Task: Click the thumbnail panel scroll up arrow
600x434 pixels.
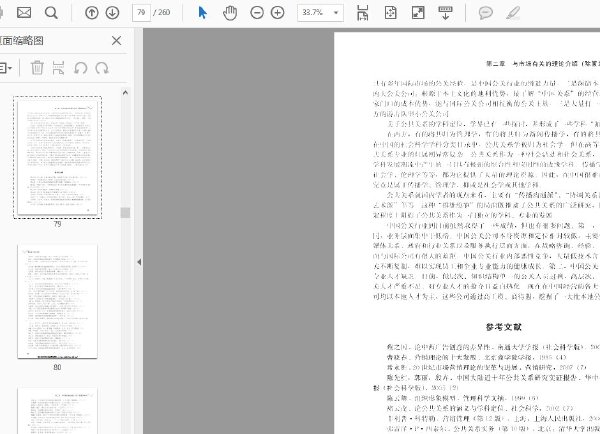Action: tap(125, 93)
